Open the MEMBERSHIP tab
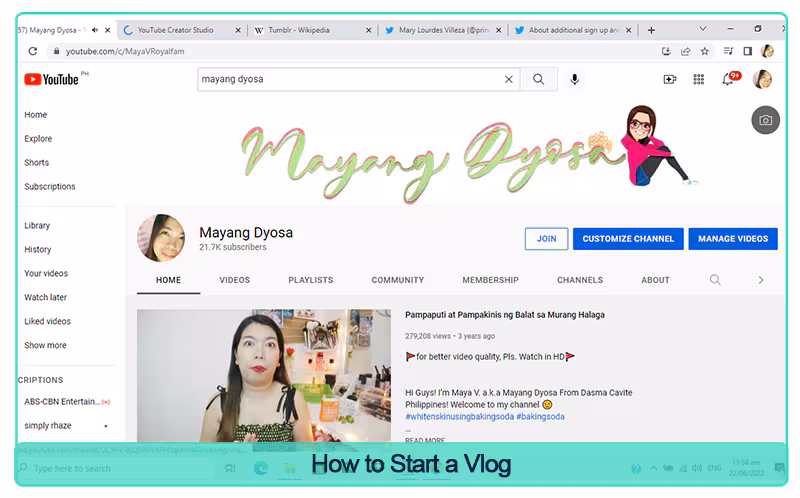 (x=490, y=280)
